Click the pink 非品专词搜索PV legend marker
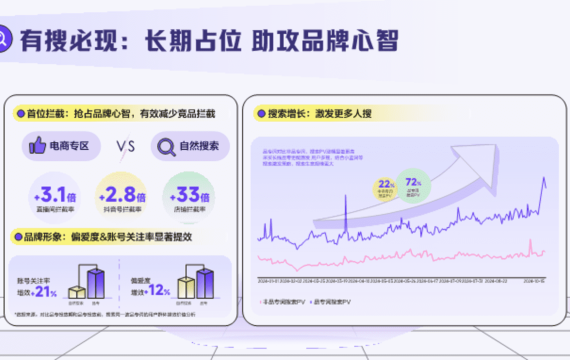570x360 pixels. click(x=260, y=302)
